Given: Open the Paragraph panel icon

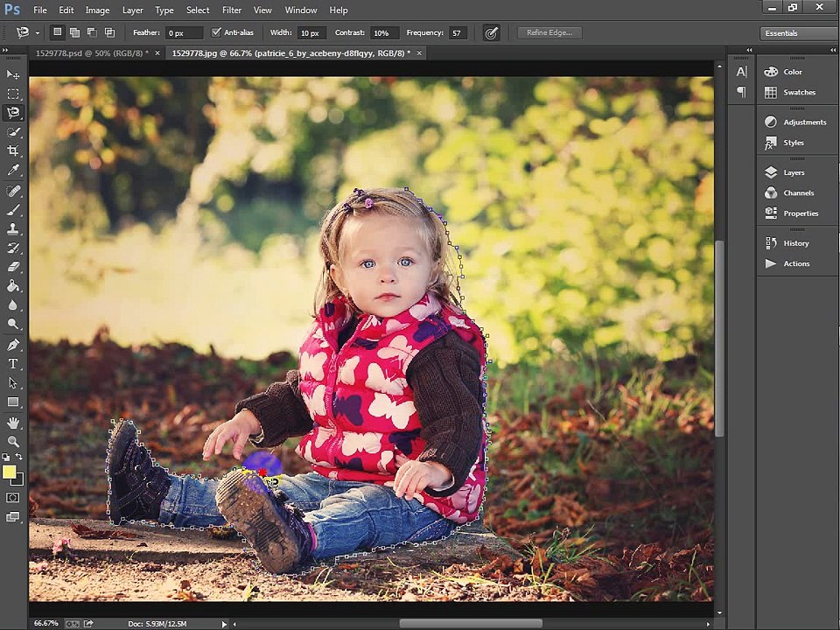Looking at the screenshot, I should click(741, 92).
